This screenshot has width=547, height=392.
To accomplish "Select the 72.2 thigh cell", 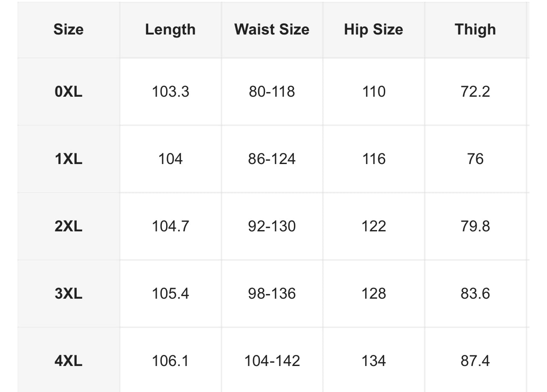I will click(475, 92).
